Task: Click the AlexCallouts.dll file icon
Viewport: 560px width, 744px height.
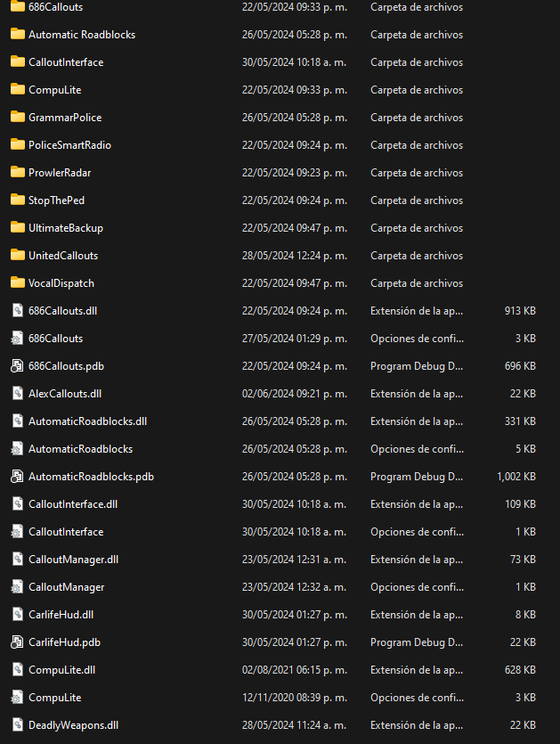Action: (x=18, y=393)
